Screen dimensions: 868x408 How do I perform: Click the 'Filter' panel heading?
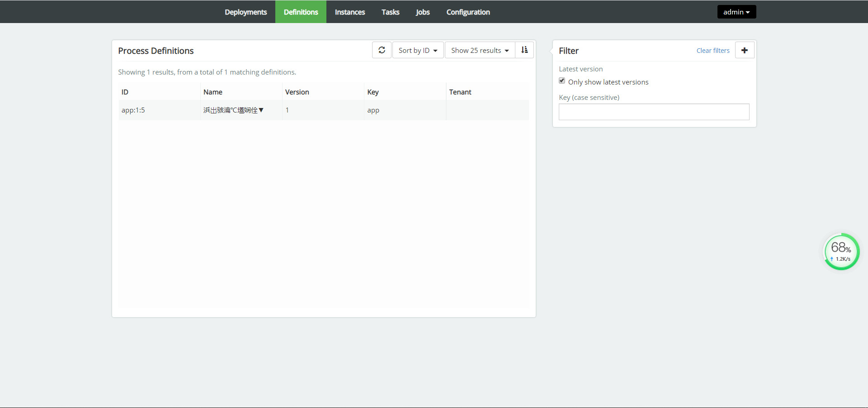[569, 51]
